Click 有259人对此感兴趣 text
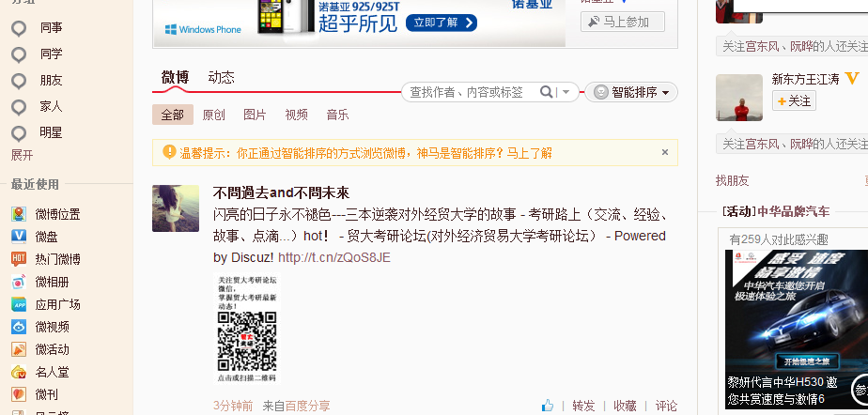This screenshot has height=415, width=868. click(779, 239)
